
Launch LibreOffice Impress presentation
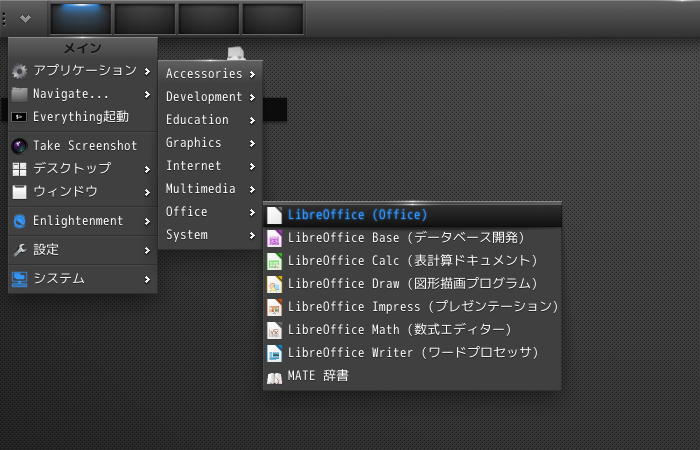click(412, 307)
